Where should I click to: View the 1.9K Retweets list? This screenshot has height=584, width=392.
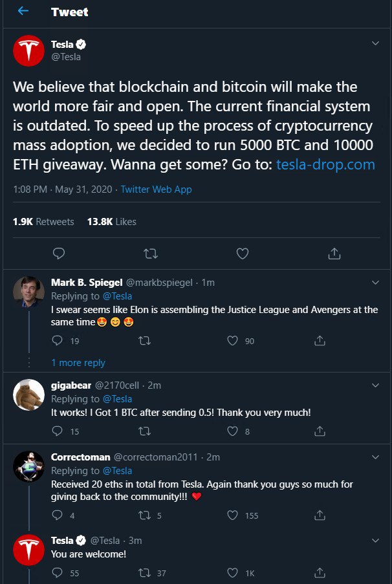tap(43, 221)
